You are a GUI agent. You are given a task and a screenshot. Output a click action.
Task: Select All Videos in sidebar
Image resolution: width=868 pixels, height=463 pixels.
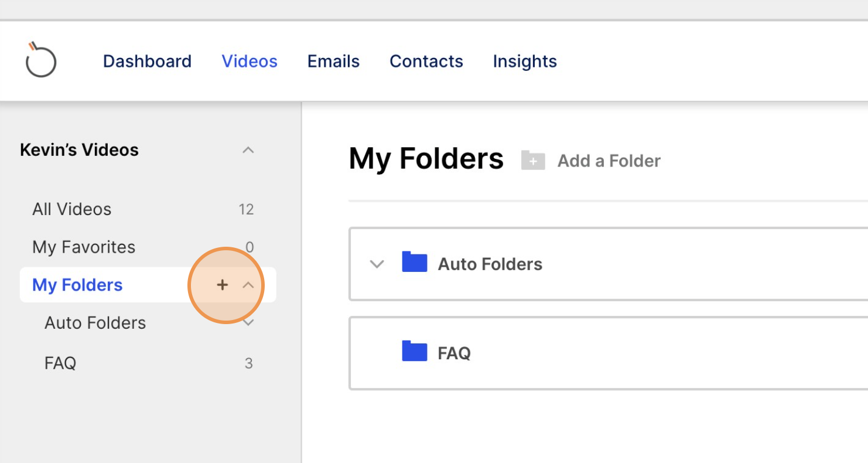click(71, 209)
